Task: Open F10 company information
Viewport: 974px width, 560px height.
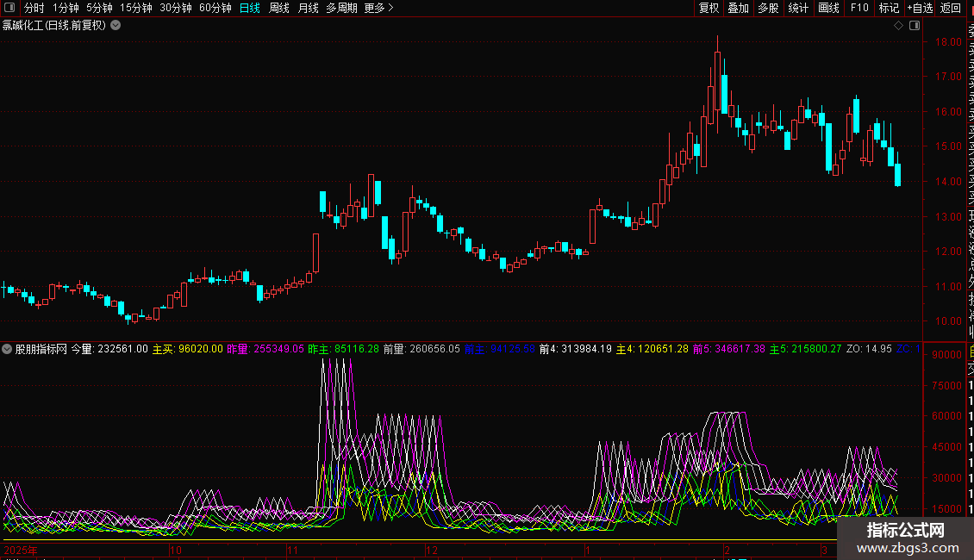Action: pos(859,8)
